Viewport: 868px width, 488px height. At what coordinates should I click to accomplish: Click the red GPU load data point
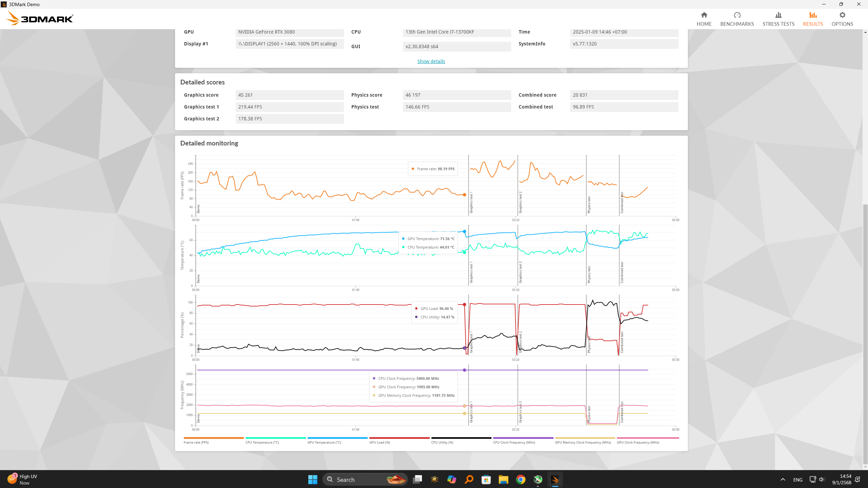pyautogui.click(x=464, y=305)
